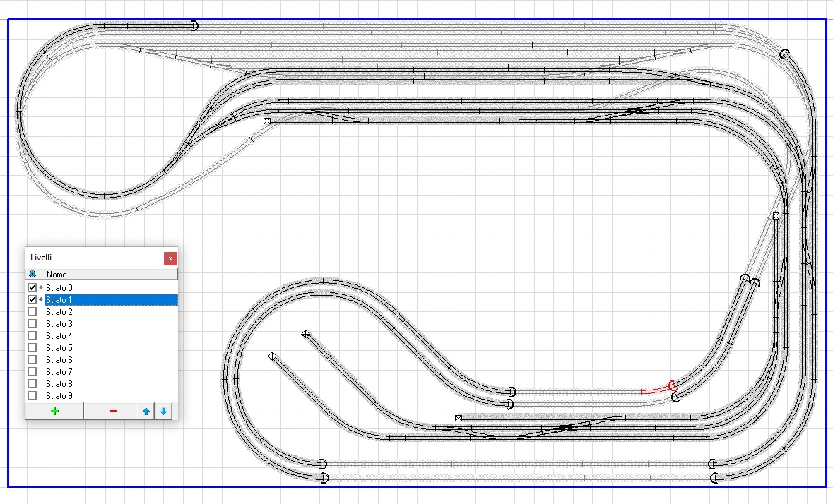Click the eye visibility column header icon
833x504 pixels.
pos(33,275)
